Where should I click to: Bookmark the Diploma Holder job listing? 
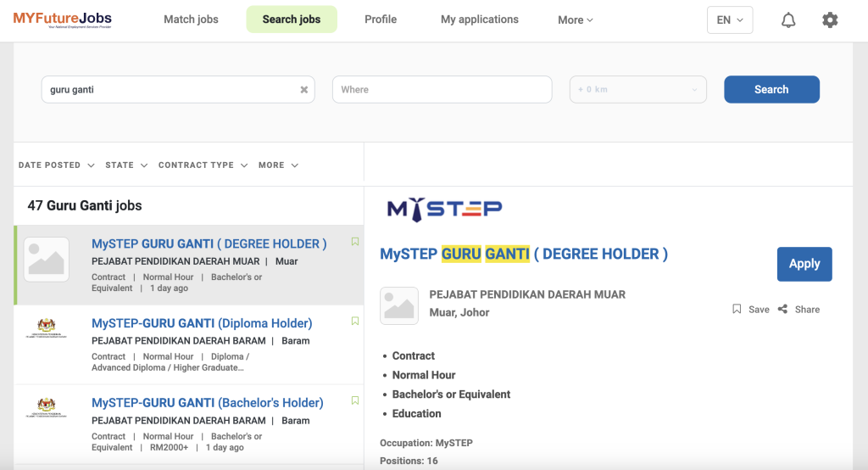coord(355,322)
